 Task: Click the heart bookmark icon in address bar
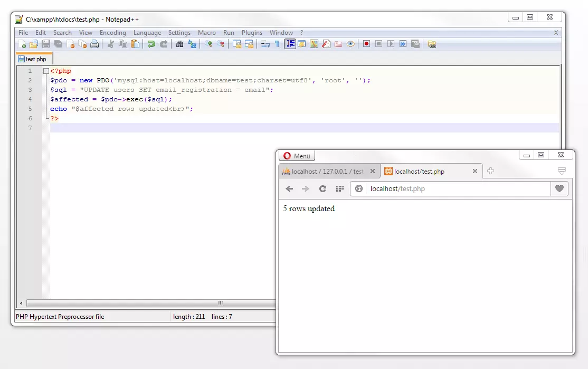click(559, 189)
